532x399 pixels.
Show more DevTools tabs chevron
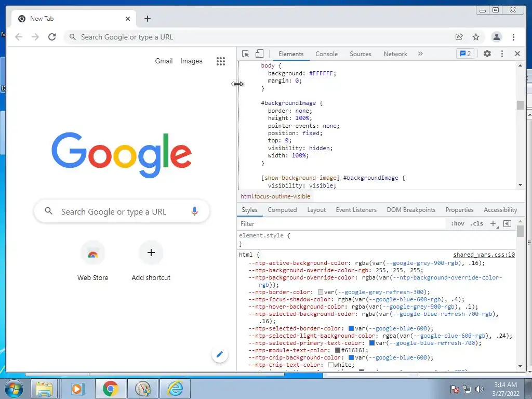point(420,54)
